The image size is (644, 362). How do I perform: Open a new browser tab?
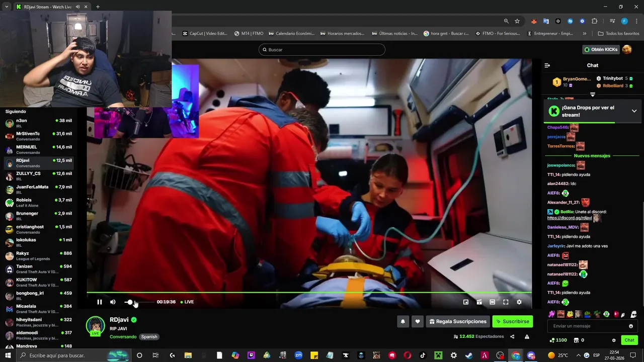pos(98,7)
